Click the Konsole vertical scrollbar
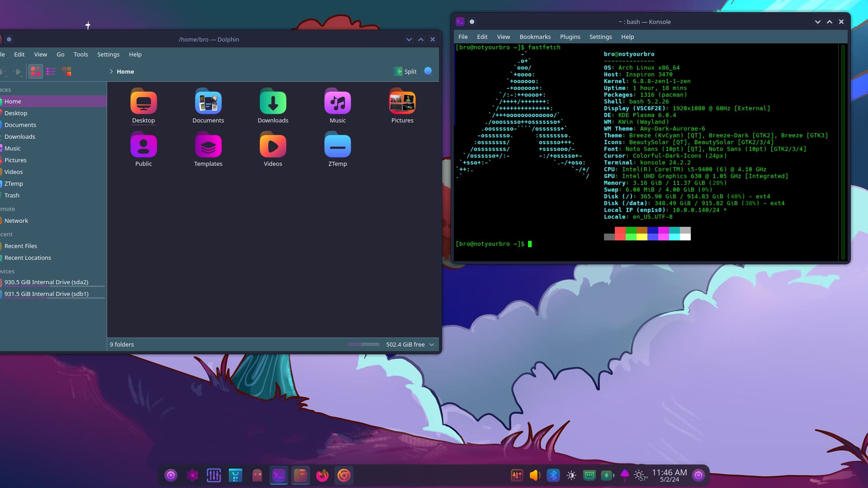Viewport: 868px width, 488px height. (843, 152)
